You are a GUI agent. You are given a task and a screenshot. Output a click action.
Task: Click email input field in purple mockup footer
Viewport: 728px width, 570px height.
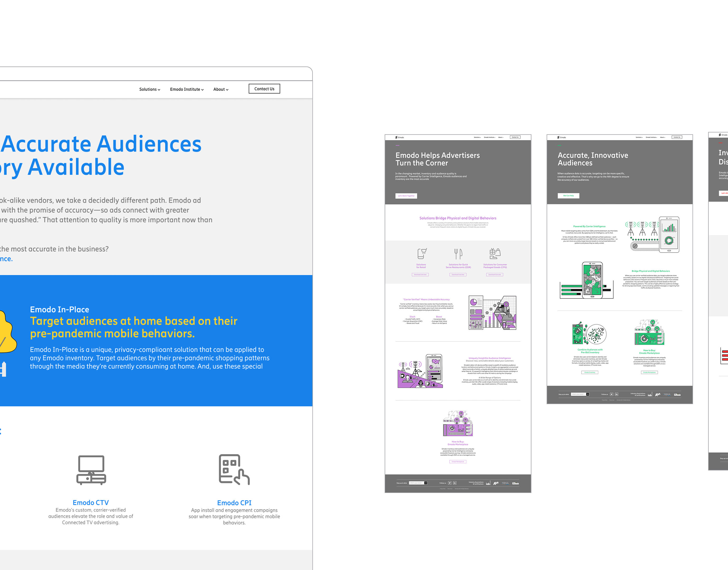[x=417, y=483]
